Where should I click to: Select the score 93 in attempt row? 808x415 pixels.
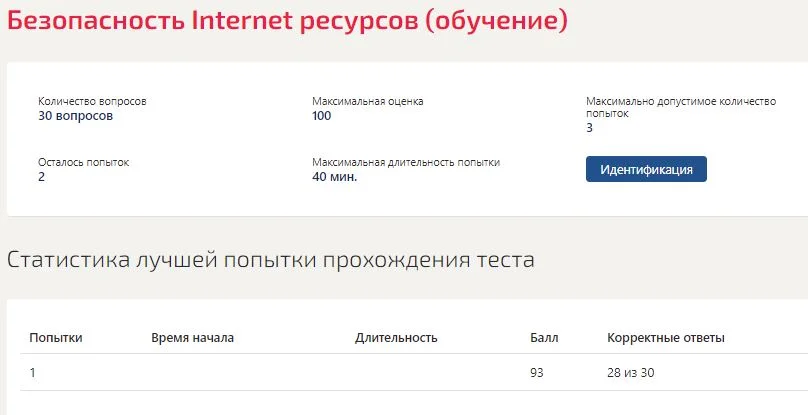(536, 373)
